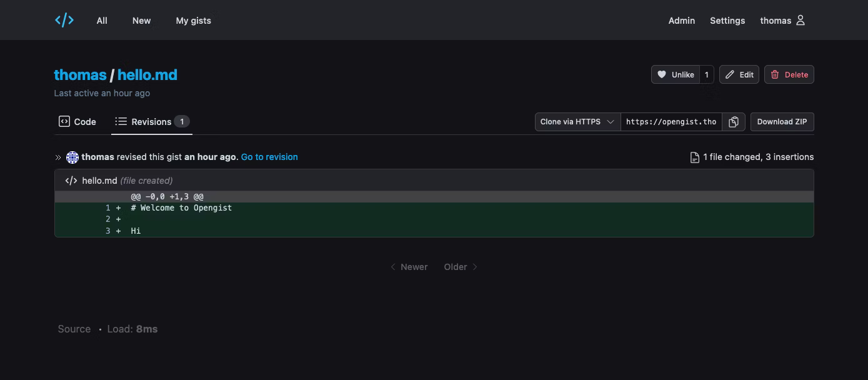Screen dimensions: 868x380
Task: Click the left chevron beside Newer
Action: pos(393,267)
